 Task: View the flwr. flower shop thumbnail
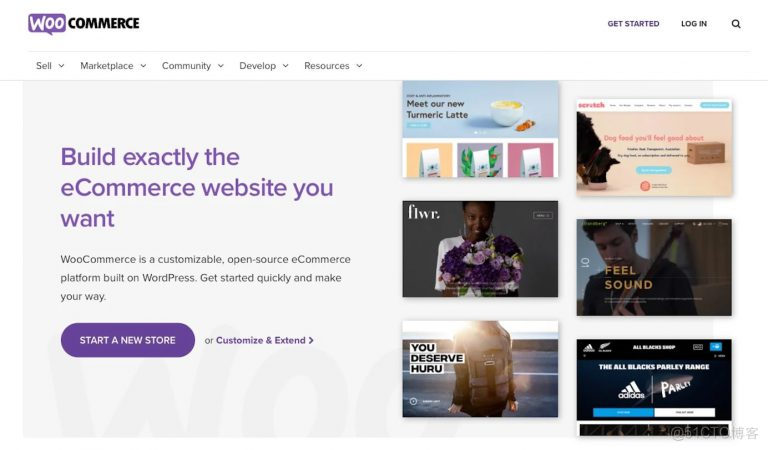(x=480, y=248)
